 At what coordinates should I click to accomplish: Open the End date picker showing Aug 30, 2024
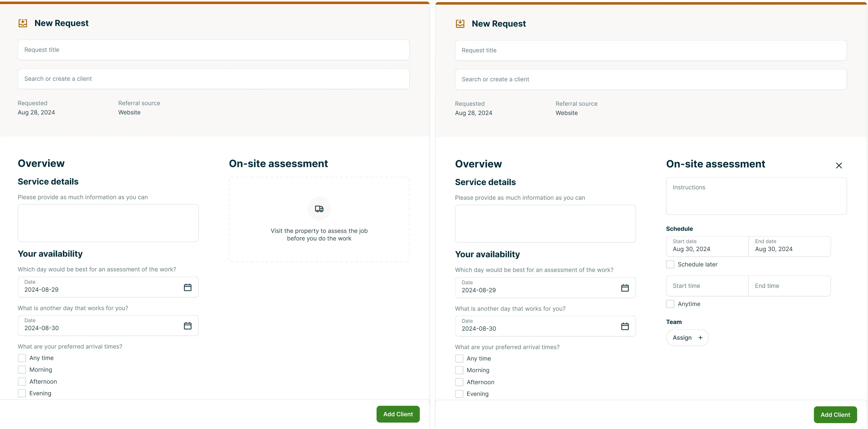(x=790, y=246)
